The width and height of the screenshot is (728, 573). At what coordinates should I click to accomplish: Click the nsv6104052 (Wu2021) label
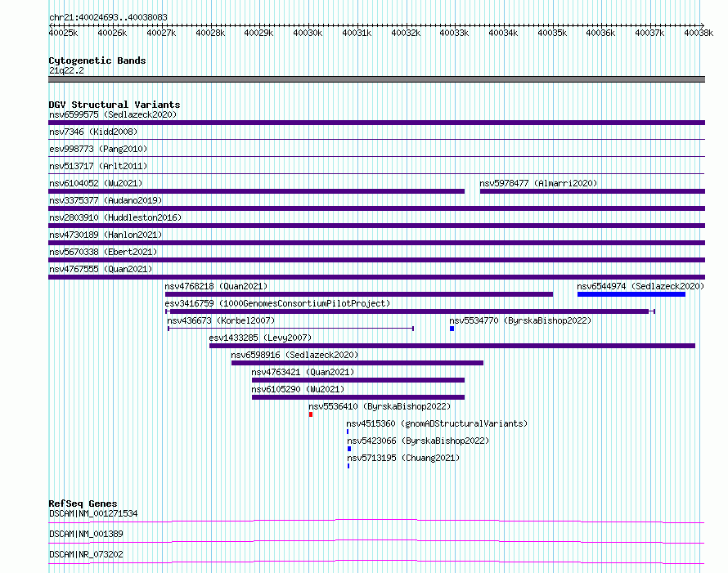[96, 183]
